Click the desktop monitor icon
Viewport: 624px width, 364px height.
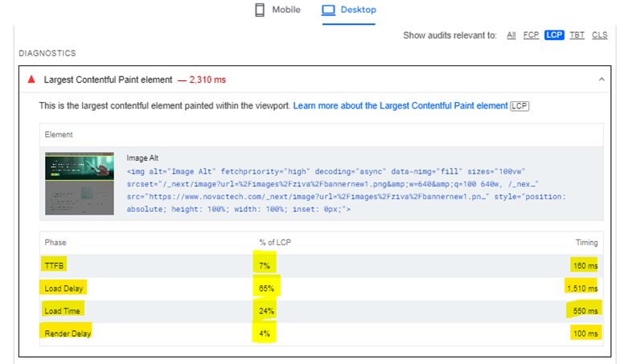(x=328, y=10)
